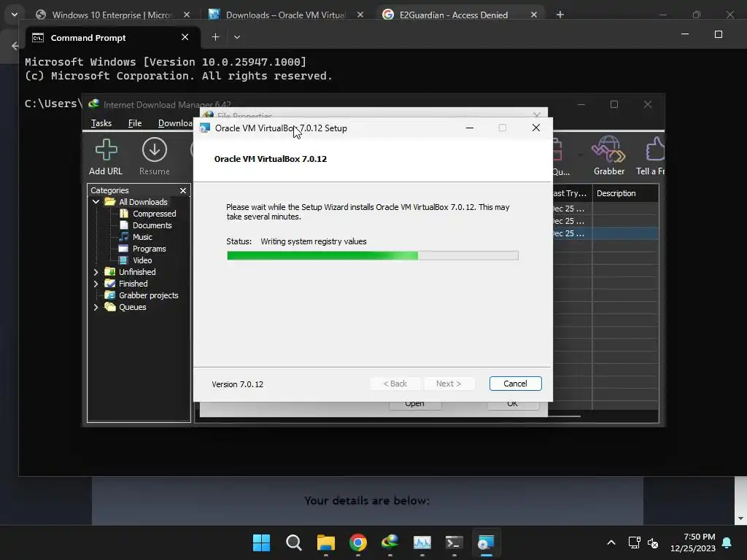Open Windows Search from taskbar

point(293,542)
